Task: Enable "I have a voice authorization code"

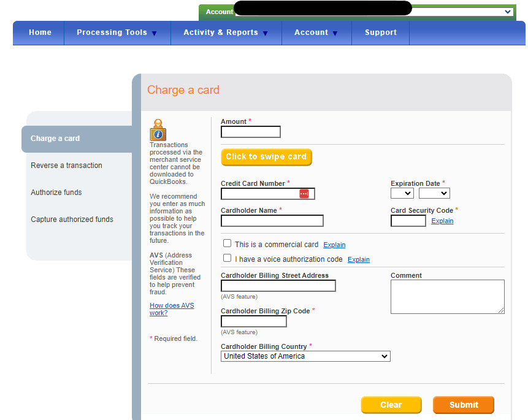Action: click(x=227, y=258)
